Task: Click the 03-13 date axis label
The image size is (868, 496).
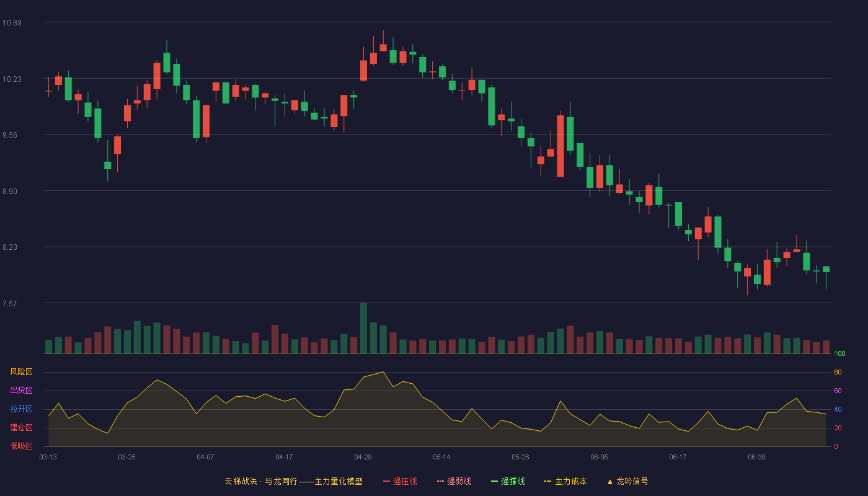Action: point(48,457)
